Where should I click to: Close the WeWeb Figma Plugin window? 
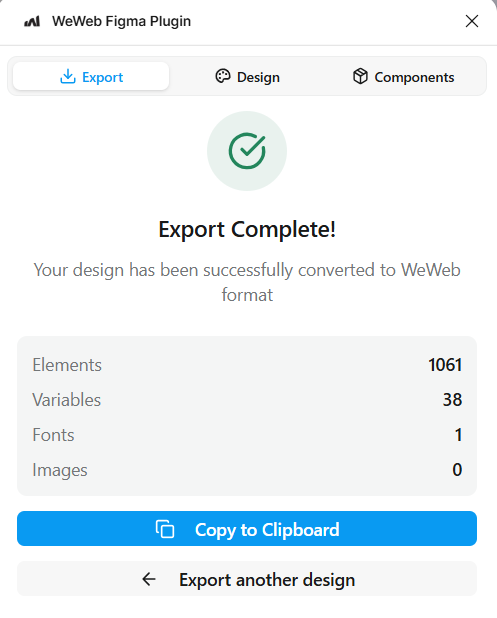472,21
